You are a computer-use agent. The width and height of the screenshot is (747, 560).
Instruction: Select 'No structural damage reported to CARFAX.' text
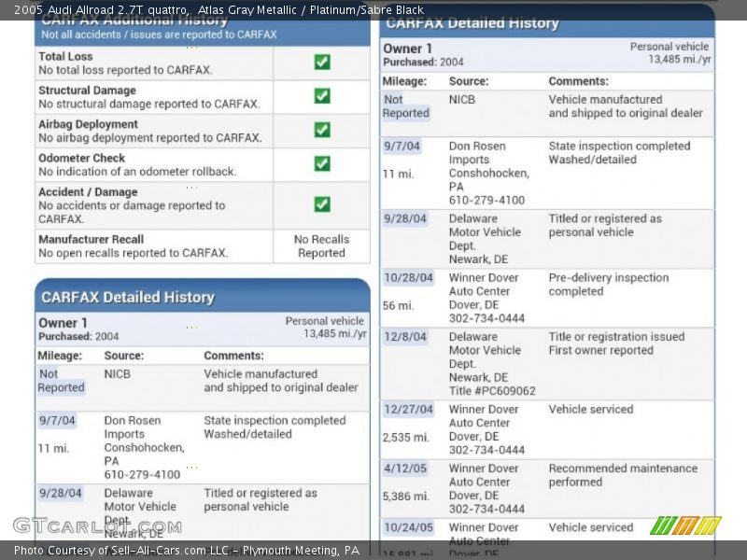(x=149, y=104)
